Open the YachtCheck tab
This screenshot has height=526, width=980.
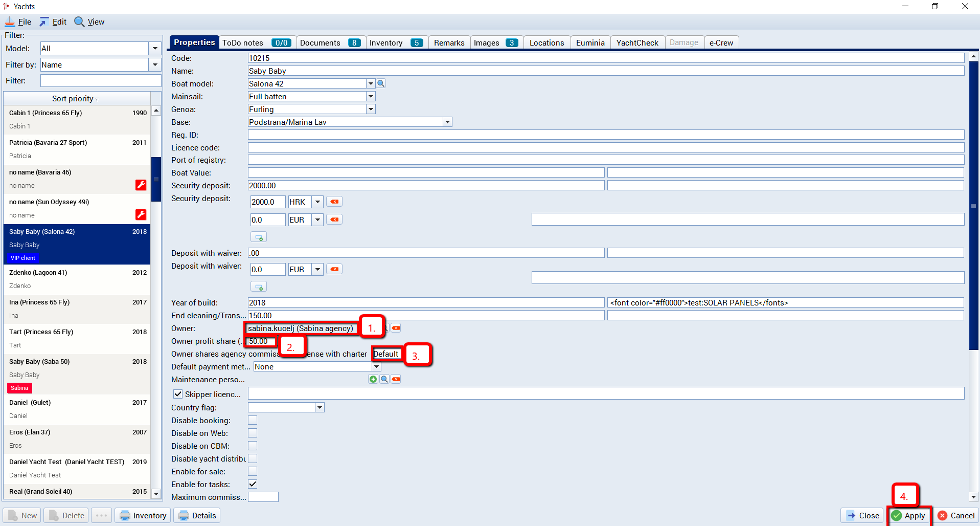(637, 42)
